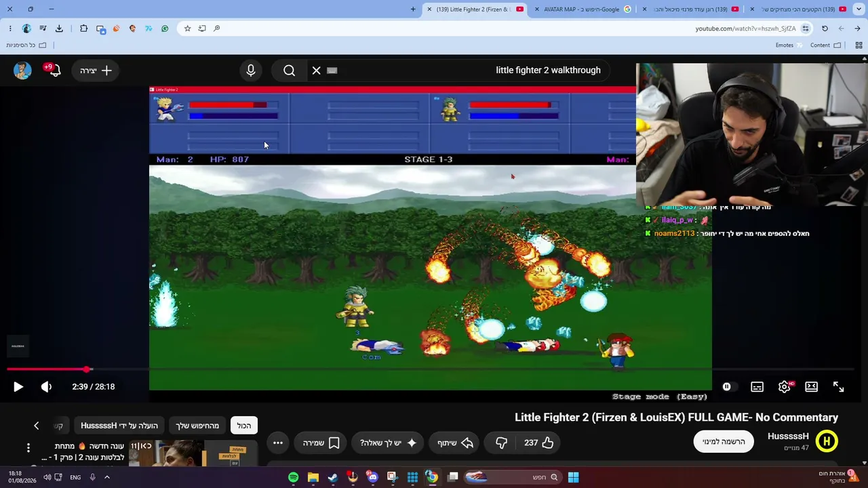Image resolution: width=868 pixels, height=488 pixels.
Task: Share the video (שיתוף)
Action: (x=455, y=443)
